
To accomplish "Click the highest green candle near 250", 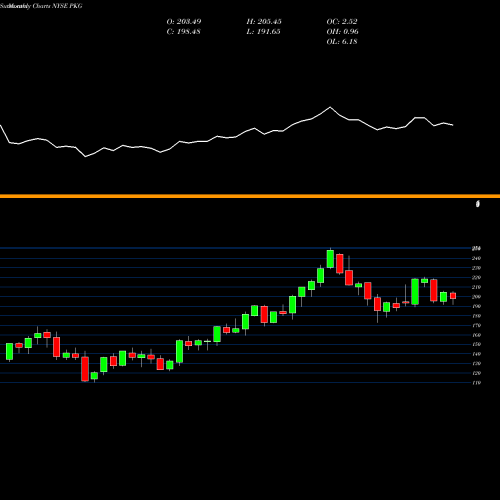I will (x=330, y=259).
